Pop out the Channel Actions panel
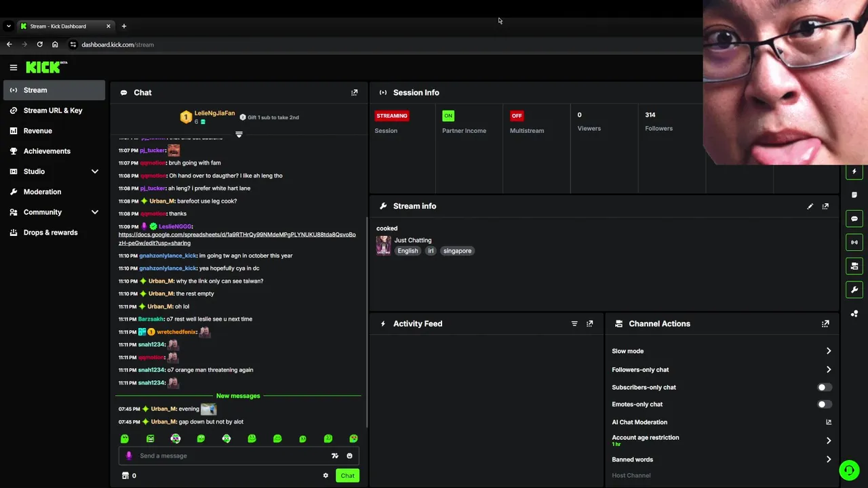This screenshot has height=488, width=868. click(825, 324)
